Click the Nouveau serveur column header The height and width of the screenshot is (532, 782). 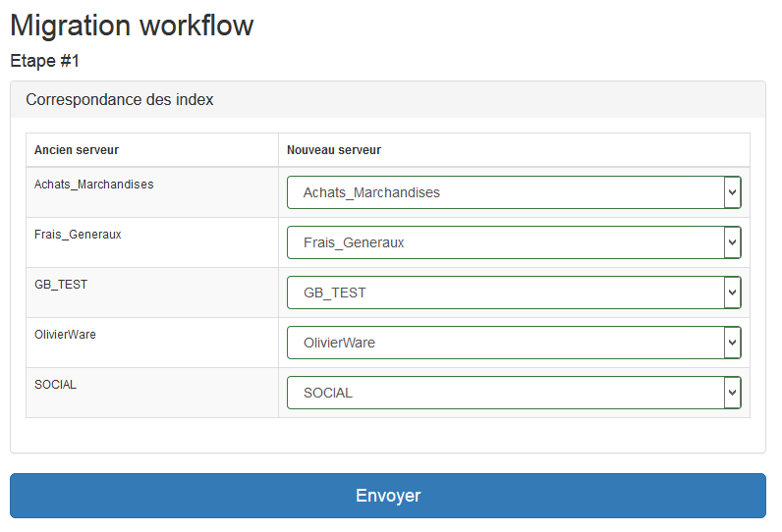pyautogui.click(x=334, y=150)
